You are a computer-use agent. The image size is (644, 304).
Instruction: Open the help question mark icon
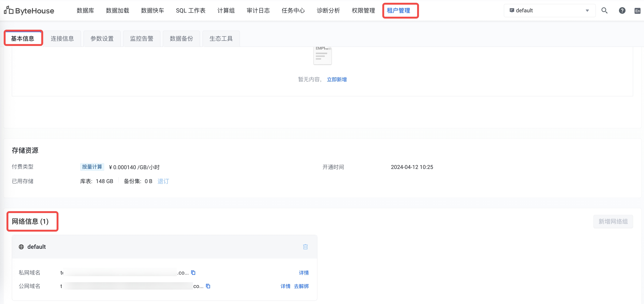[x=622, y=10]
